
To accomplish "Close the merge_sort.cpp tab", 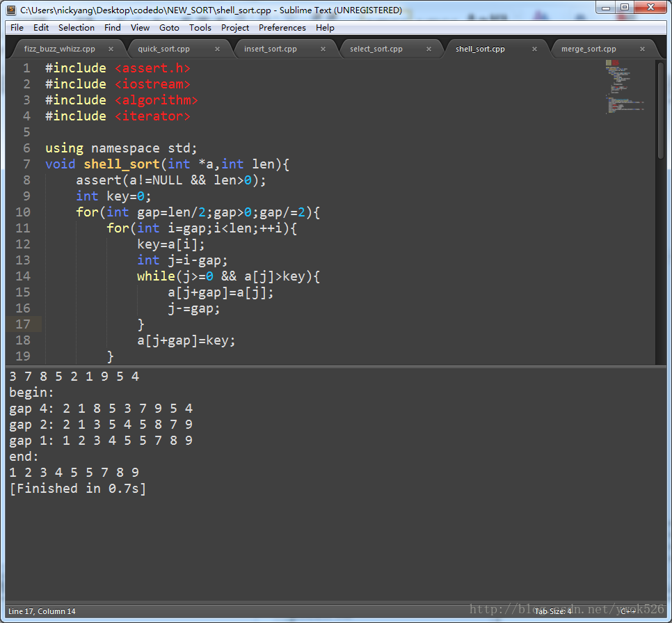I will point(642,49).
